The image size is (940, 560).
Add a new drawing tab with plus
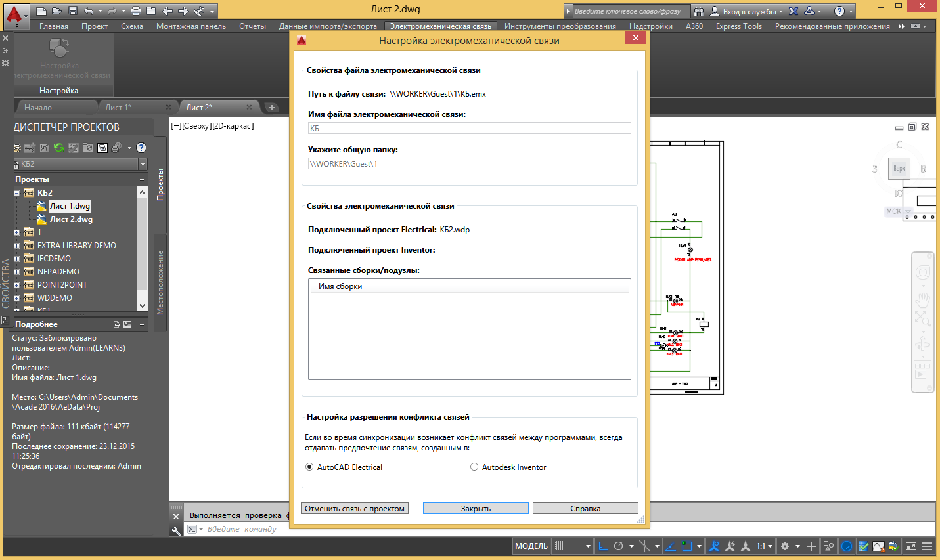(x=272, y=108)
